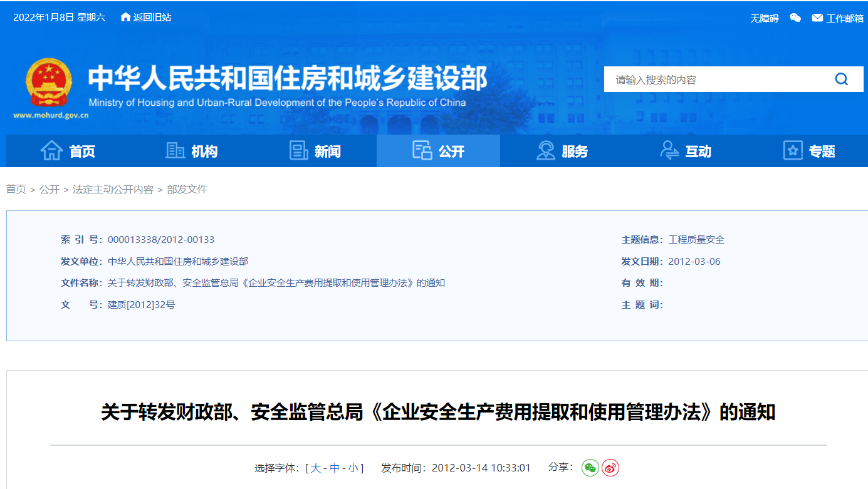
Task: Click issue date 2012-03-06
Action: [694, 262]
